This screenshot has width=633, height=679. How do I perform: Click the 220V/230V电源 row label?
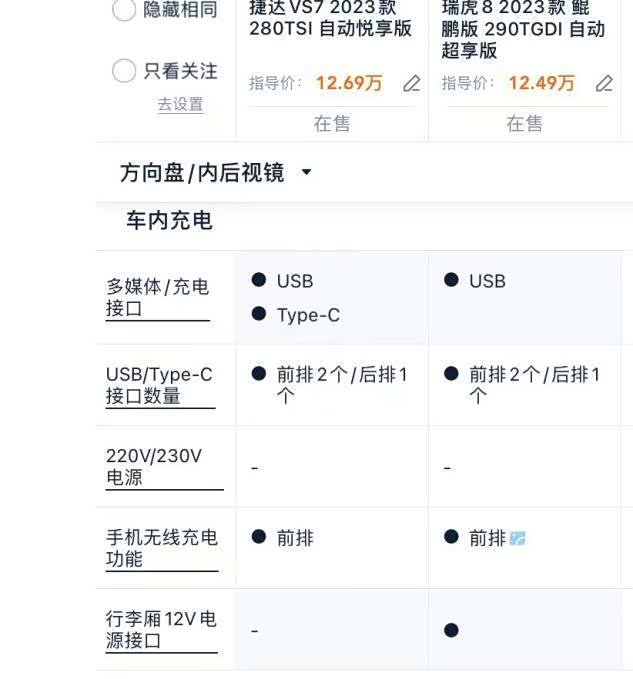point(154,467)
